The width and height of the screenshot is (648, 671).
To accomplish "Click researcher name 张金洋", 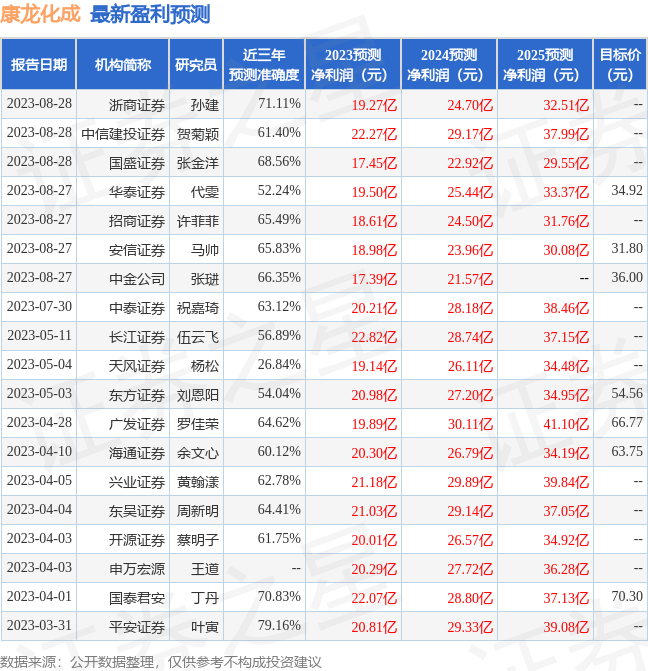I will point(198,163).
